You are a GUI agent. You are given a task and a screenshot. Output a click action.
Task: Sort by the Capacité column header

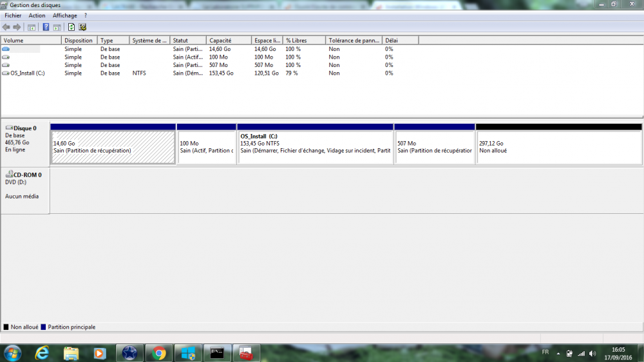click(x=229, y=41)
